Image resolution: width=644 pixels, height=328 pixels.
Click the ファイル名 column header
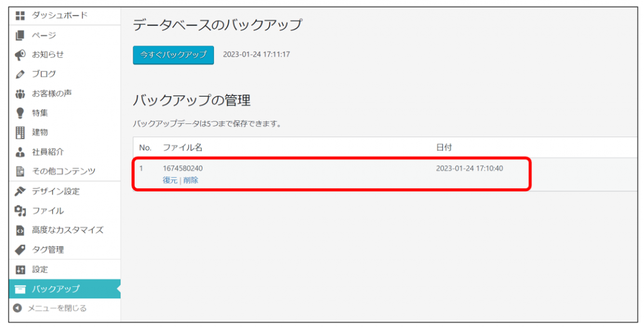click(182, 147)
